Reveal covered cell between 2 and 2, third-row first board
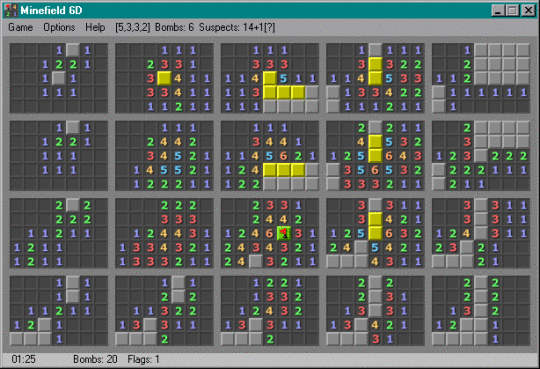The height and width of the screenshot is (369, 540). tap(73, 205)
